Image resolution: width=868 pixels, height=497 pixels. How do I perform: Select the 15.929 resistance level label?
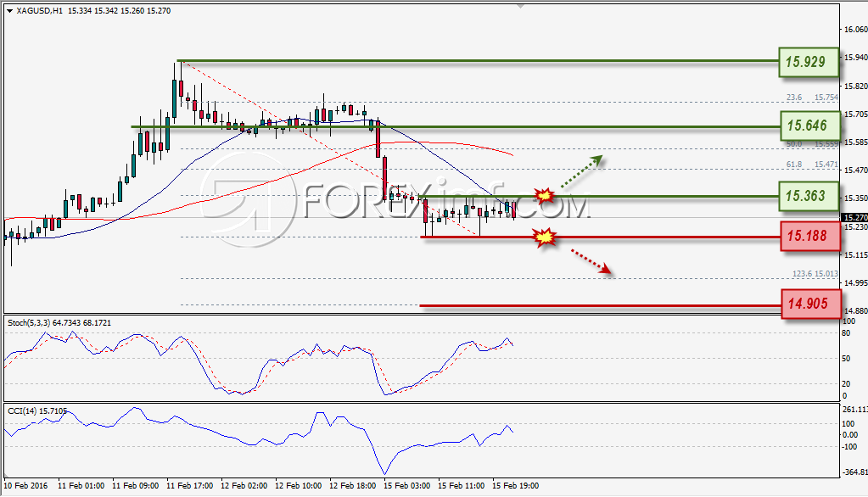coord(809,62)
